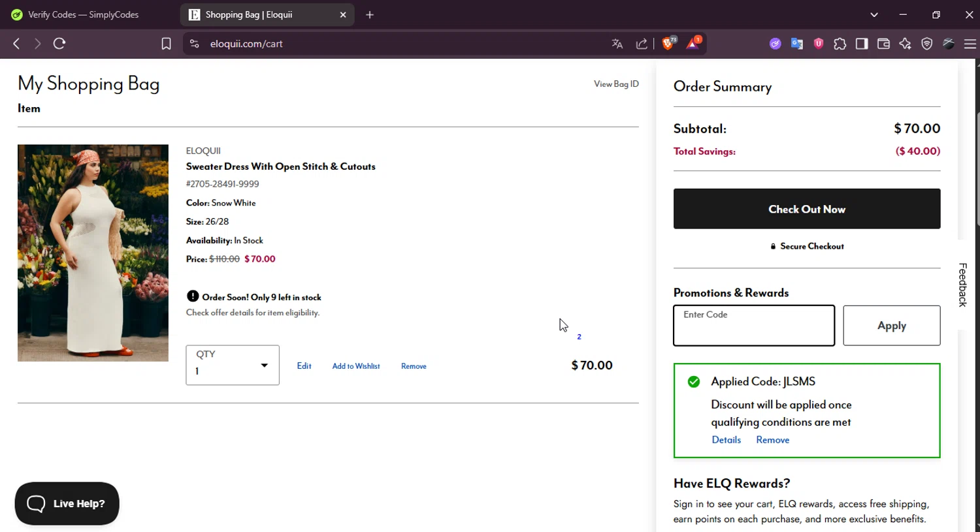The width and height of the screenshot is (980, 532).
Task: Bookmark this page with the bookmark icon
Action: [x=166, y=44]
